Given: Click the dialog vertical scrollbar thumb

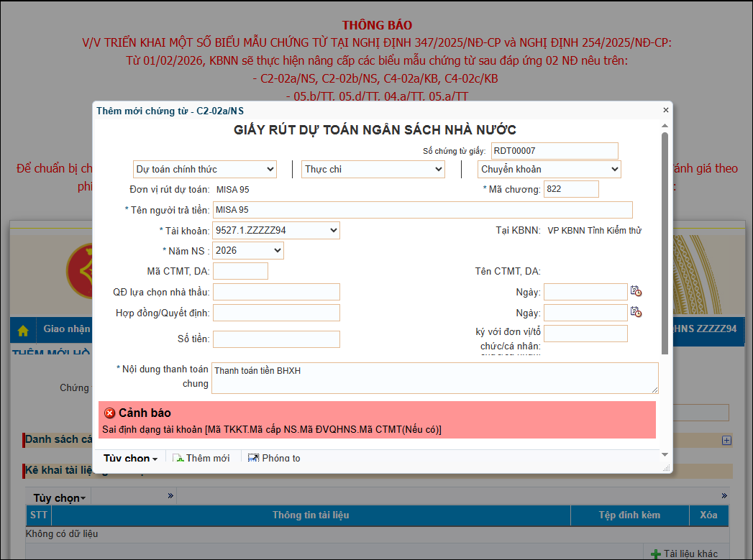Looking at the screenshot, I should 665,243.
